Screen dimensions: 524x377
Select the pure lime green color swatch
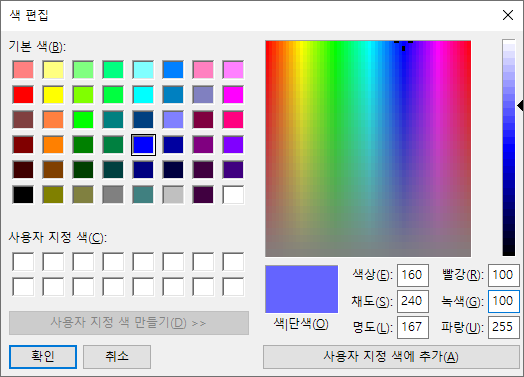83,120
